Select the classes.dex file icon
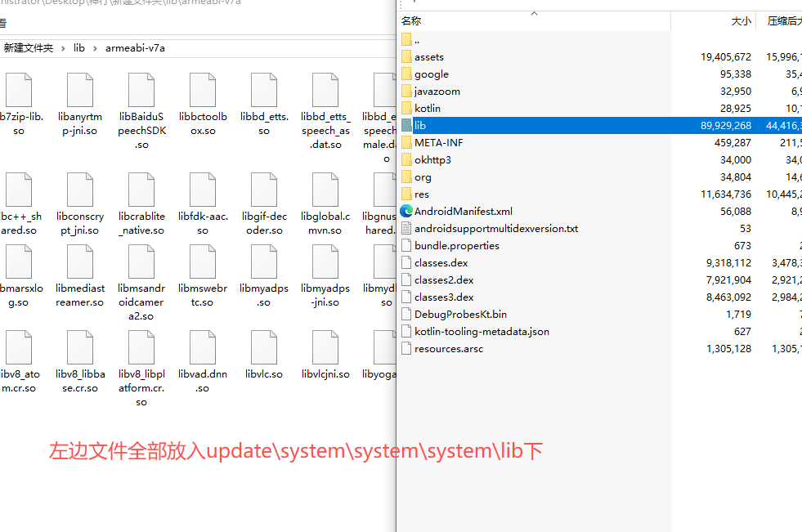 pos(406,262)
